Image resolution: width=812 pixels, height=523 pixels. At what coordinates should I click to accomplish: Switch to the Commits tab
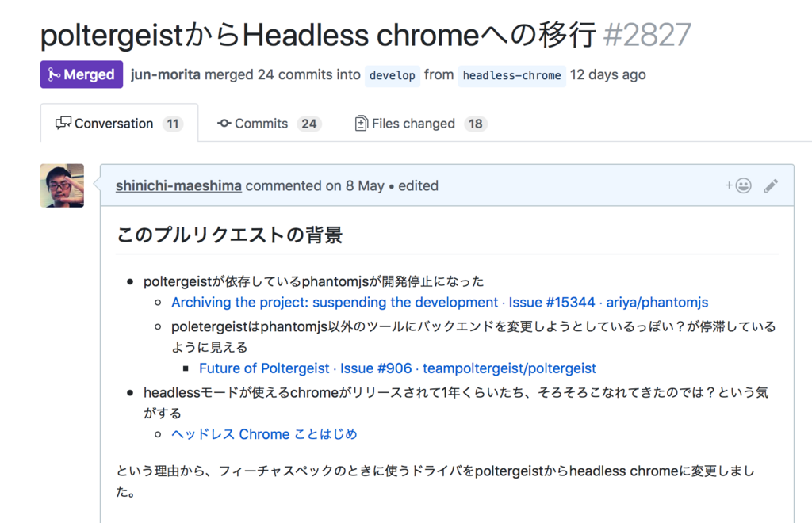coord(262,124)
